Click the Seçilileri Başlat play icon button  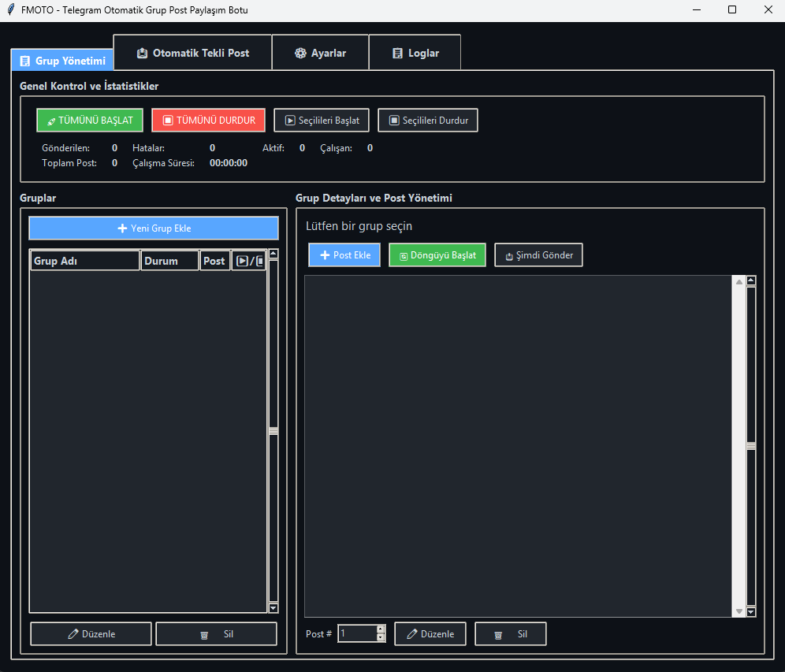point(322,121)
